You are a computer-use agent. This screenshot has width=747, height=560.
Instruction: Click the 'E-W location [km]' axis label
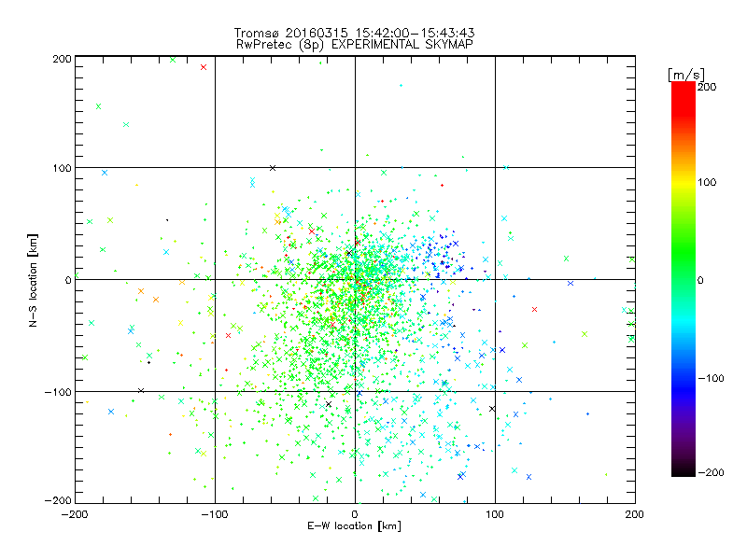click(x=354, y=526)
